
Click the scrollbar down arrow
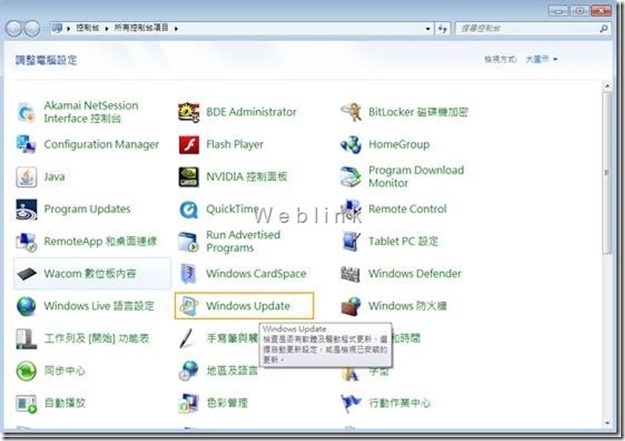coord(607,423)
